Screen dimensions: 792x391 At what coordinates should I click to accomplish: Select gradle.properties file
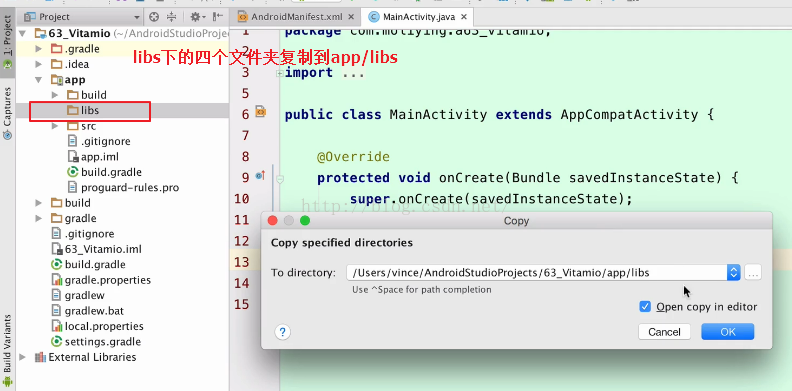[108, 280]
